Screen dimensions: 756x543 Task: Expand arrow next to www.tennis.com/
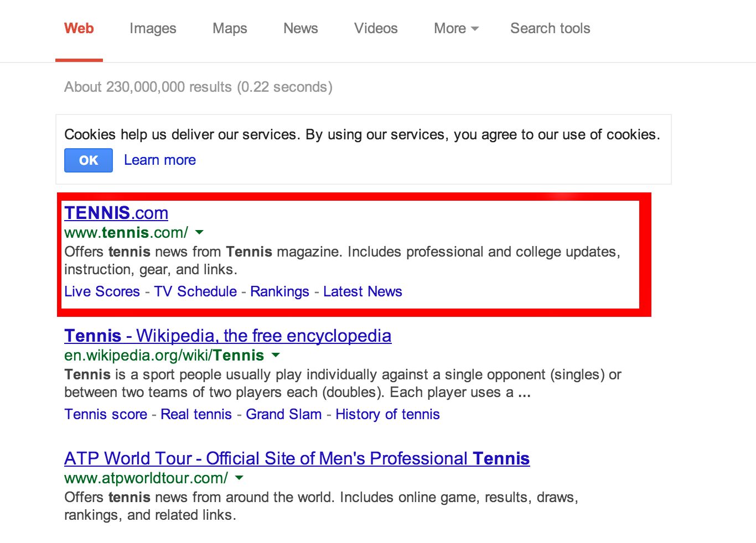click(x=200, y=232)
